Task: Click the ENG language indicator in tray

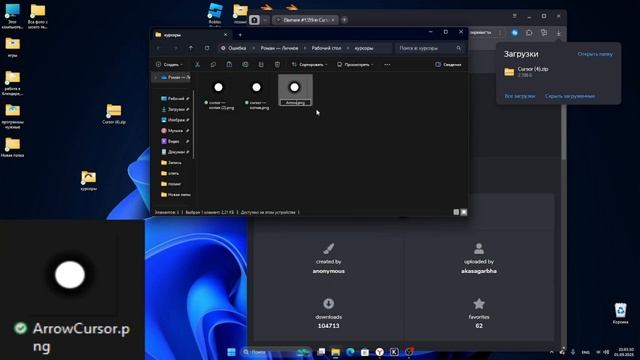Action: (x=585, y=352)
